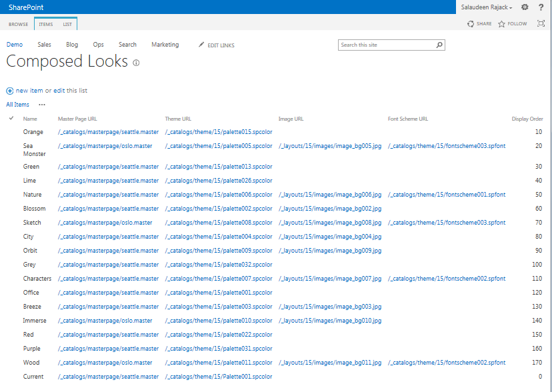Switch to the LIST ribbon tab
The height and width of the screenshot is (392, 552).
coord(67,24)
